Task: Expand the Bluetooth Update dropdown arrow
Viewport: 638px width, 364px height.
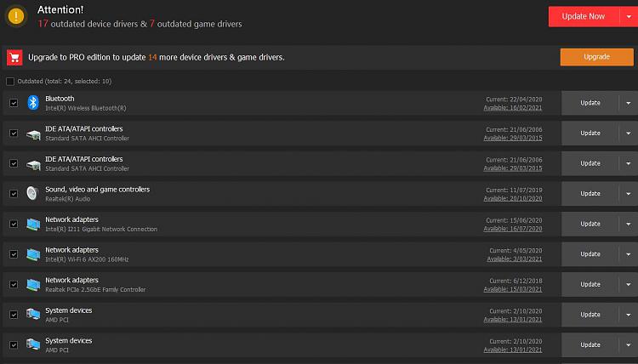Action: coord(629,103)
